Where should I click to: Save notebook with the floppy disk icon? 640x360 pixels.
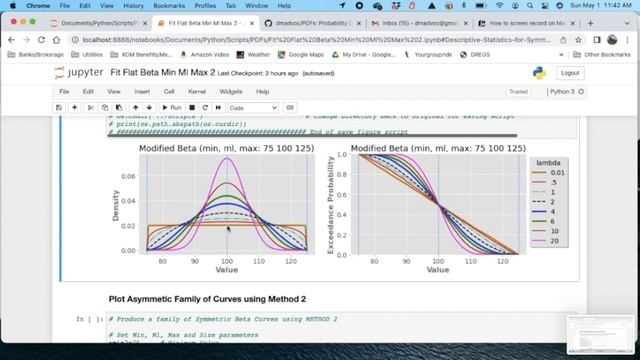coord(59,108)
